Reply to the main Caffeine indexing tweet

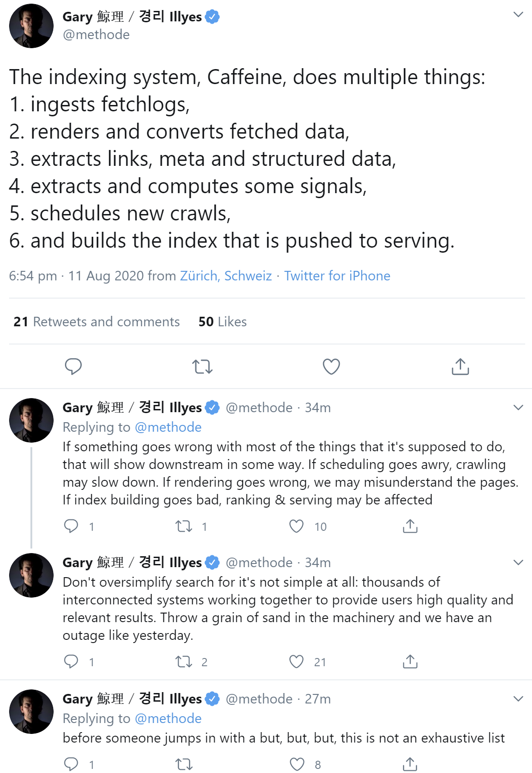pyautogui.click(x=73, y=366)
